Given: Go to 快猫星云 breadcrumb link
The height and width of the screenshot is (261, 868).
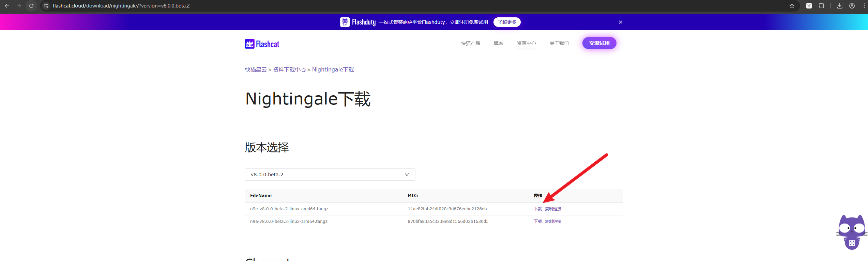Looking at the screenshot, I should tap(256, 69).
